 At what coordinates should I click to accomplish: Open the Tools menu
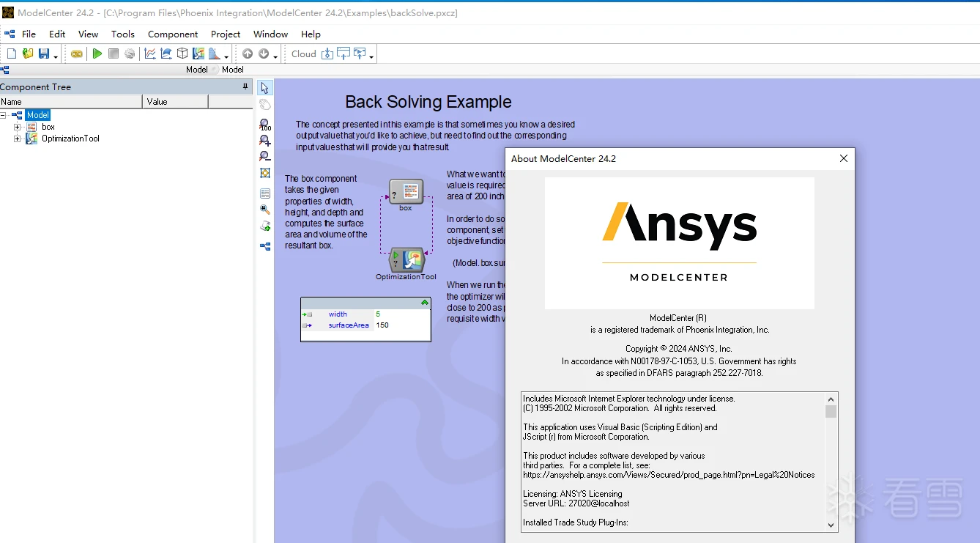click(123, 34)
